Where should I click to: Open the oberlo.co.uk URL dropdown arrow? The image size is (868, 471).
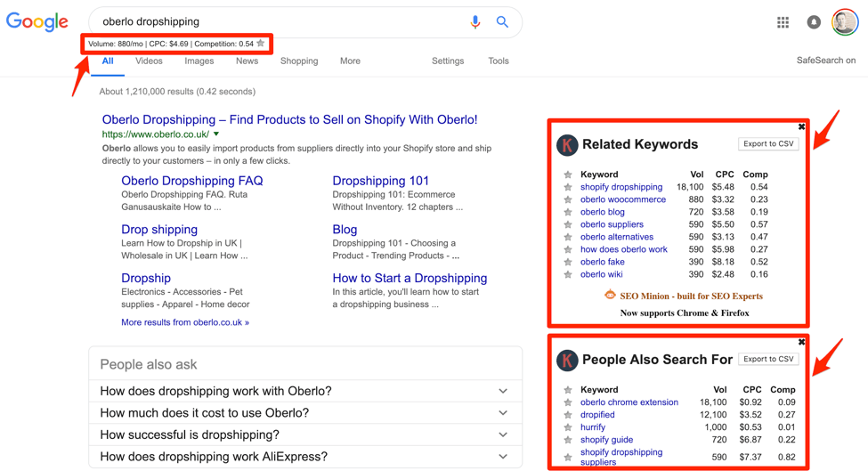tap(216, 134)
